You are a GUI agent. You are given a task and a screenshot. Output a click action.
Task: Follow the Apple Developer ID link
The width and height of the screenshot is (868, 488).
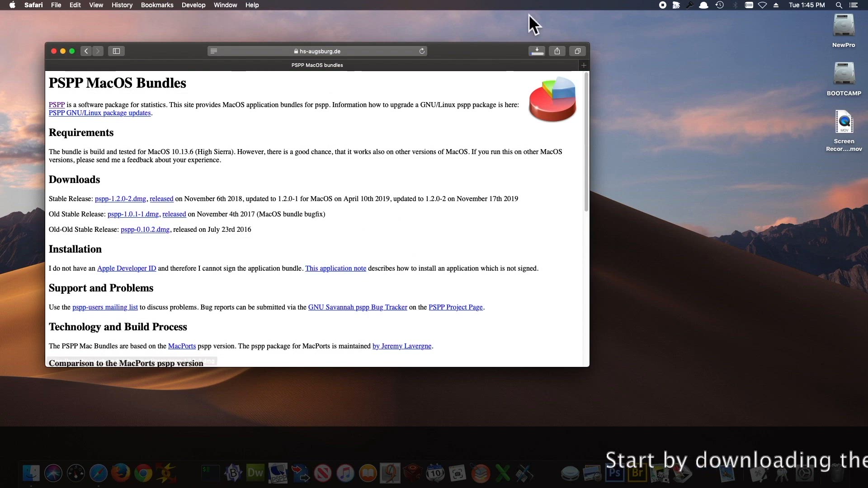127,268
